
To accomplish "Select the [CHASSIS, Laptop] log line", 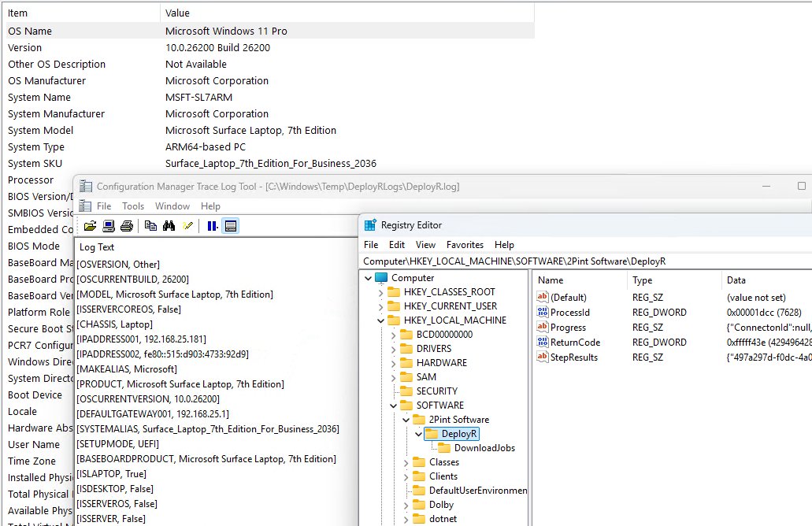I will [x=114, y=324].
